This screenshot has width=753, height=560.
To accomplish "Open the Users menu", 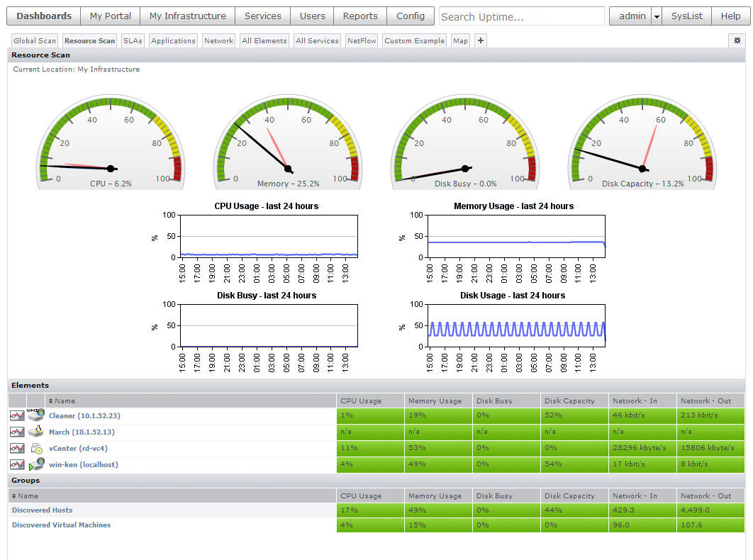I will click(x=312, y=16).
